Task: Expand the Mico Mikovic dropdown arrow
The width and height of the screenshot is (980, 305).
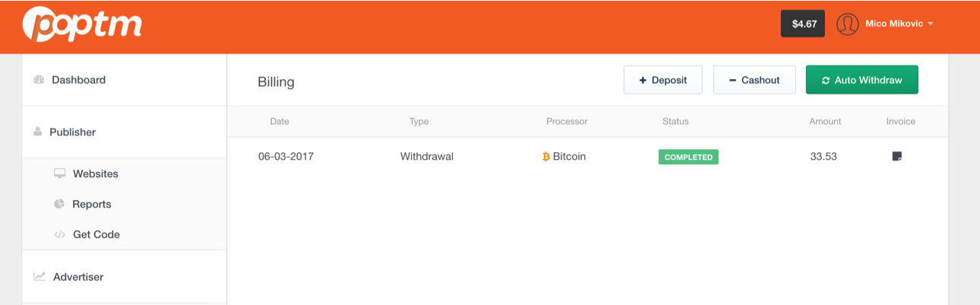Action: 931,24
